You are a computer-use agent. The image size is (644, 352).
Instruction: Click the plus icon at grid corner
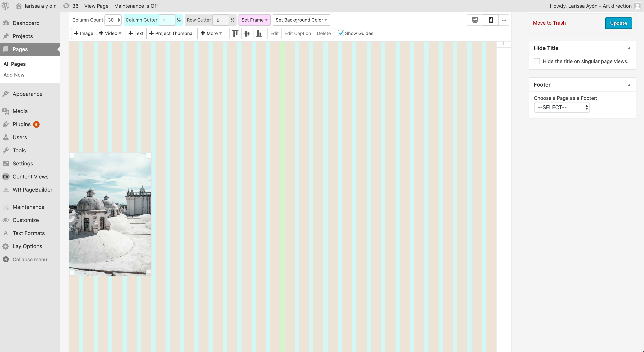click(x=503, y=43)
